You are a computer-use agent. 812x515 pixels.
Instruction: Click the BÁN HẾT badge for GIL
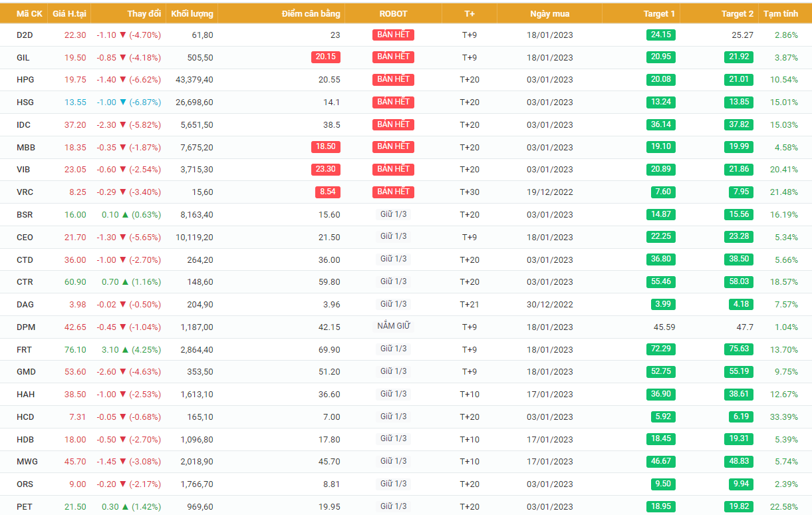point(393,57)
